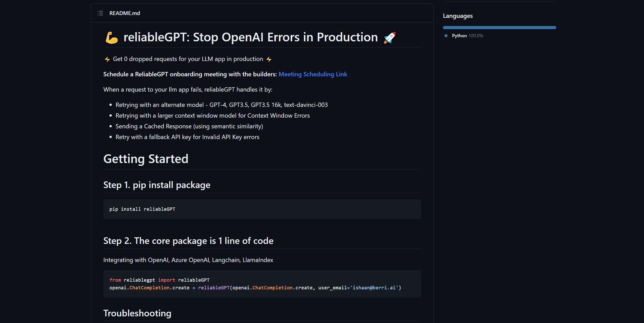Click the lightning bolt before 'Get 0 dropped'
644x323 pixels.
[x=107, y=59]
